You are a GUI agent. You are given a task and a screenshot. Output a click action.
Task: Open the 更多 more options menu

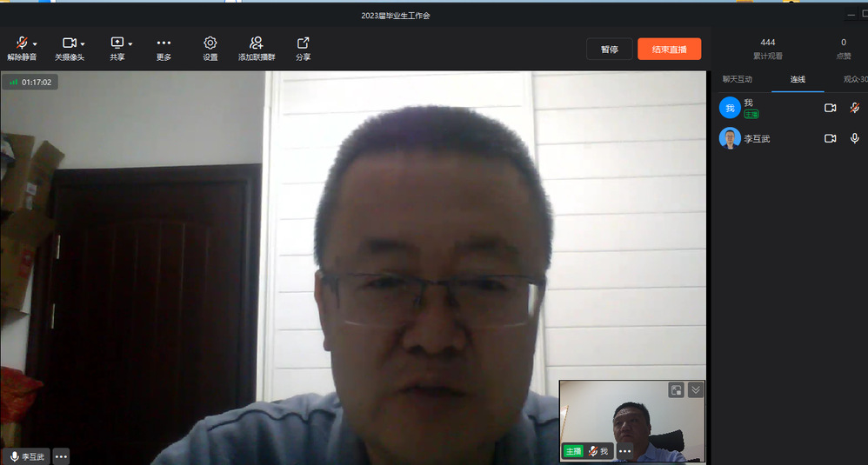point(164,43)
